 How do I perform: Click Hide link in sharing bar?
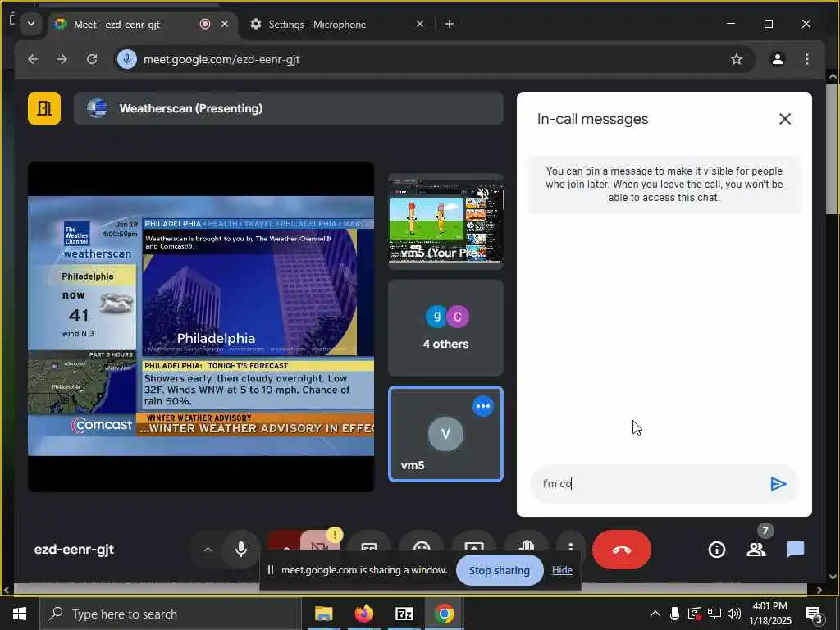point(562,571)
